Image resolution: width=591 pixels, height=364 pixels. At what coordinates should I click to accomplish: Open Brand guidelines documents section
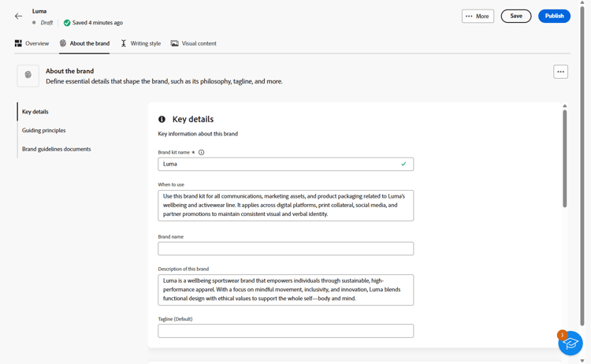(57, 149)
